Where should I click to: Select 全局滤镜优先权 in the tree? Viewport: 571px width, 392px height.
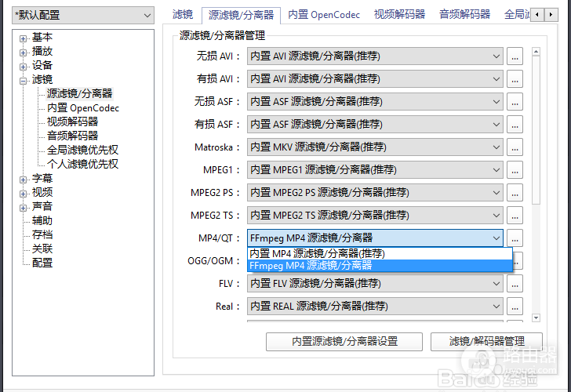point(82,150)
